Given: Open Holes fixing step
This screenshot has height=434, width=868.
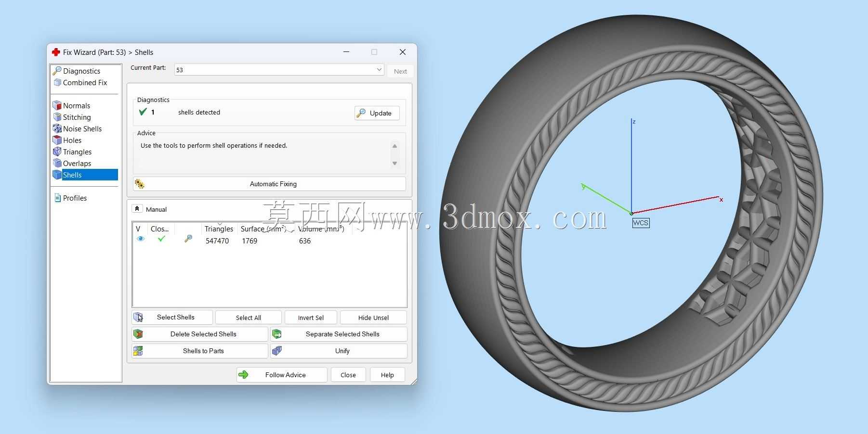Looking at the screenshot, I should (72, 140).
